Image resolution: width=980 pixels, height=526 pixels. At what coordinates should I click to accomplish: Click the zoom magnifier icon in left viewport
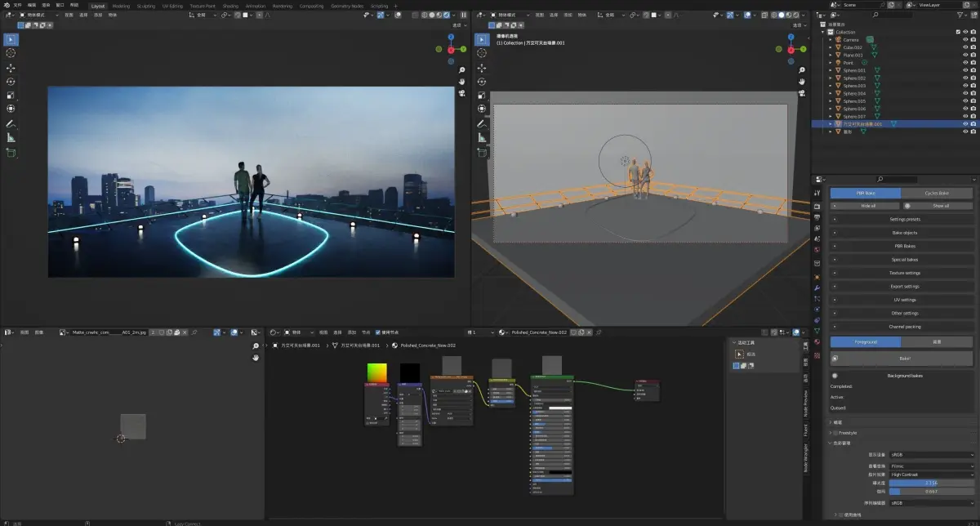pyautogui.click(x=462, y=70)
